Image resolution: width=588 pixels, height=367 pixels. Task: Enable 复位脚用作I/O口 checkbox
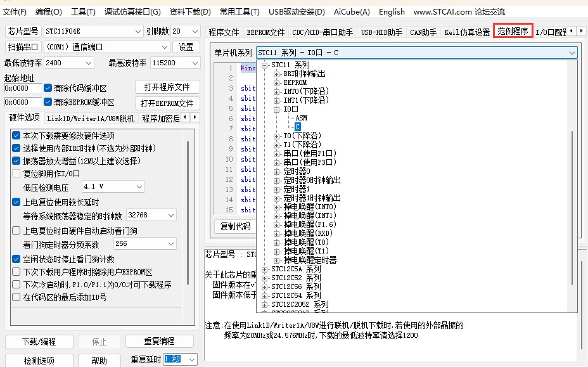(x=16, y=174)
